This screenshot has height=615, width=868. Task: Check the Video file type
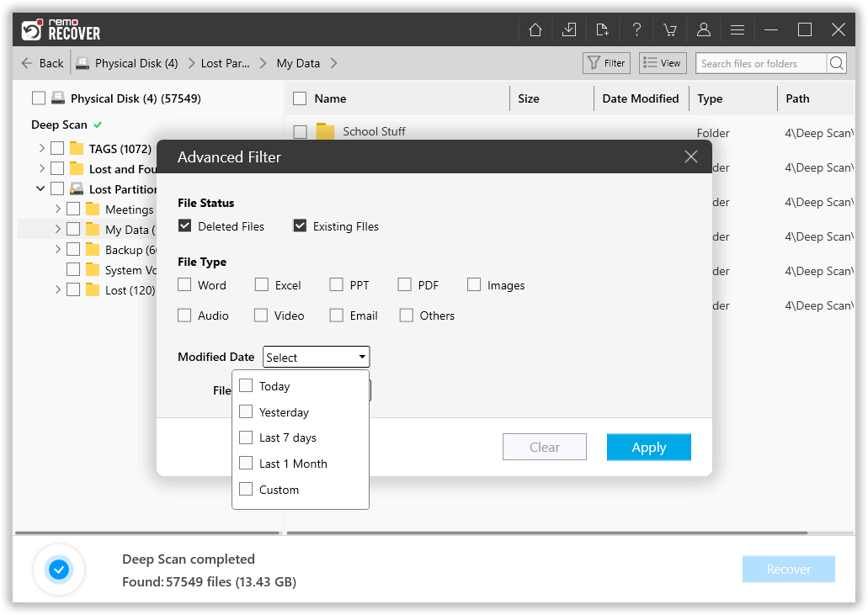pyautogui.click(x=261, y=315)
